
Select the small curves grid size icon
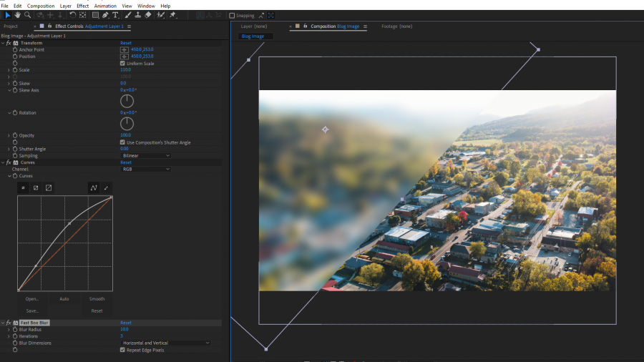click(23, 187)
